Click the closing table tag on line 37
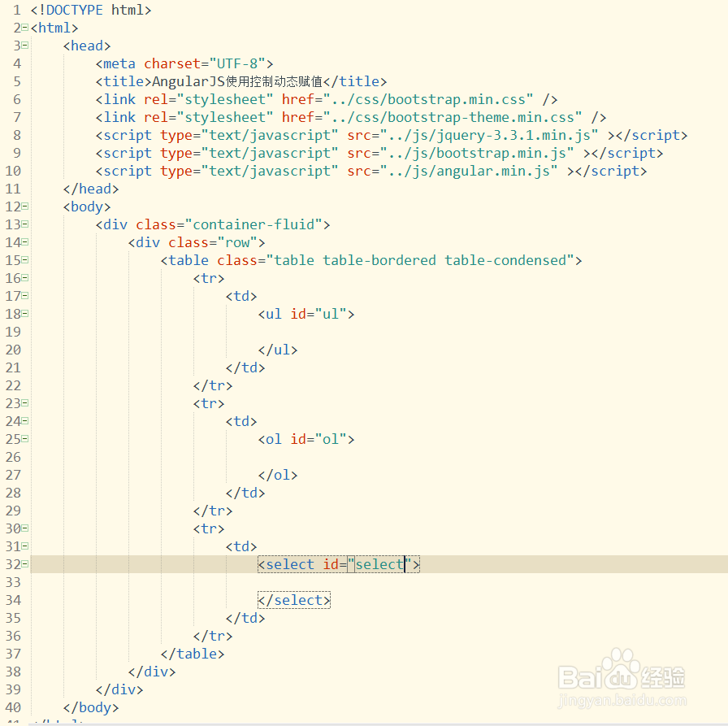This screenshot has height=726, width=728. tap(193, 654)
